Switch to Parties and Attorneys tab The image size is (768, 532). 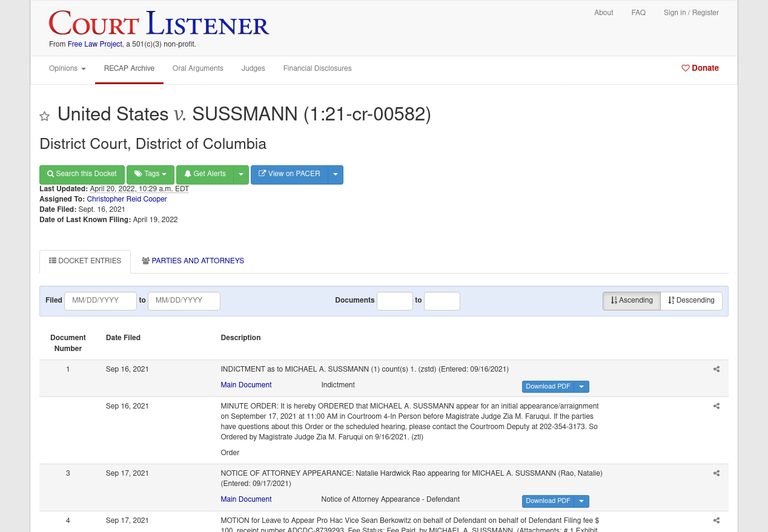(193, 261)
